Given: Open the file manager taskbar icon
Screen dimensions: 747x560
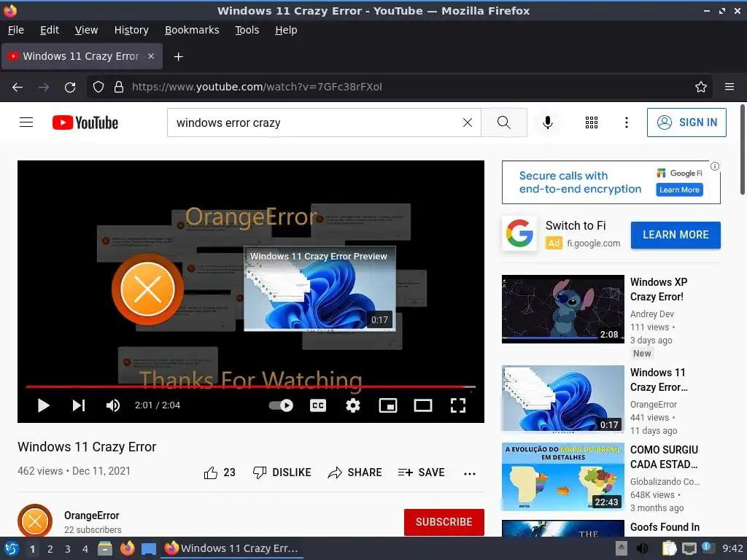Looking at the screenshot, I should point(105,548).
